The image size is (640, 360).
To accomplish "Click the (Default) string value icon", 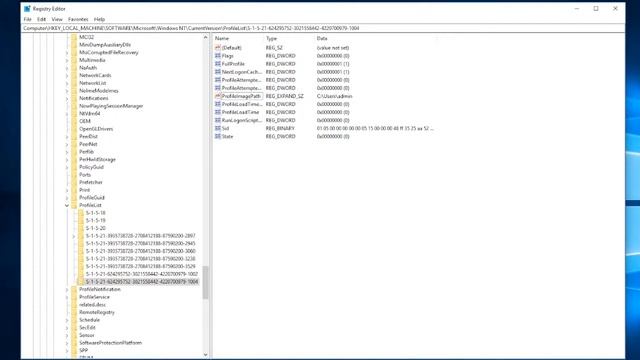I will point(218,48).
